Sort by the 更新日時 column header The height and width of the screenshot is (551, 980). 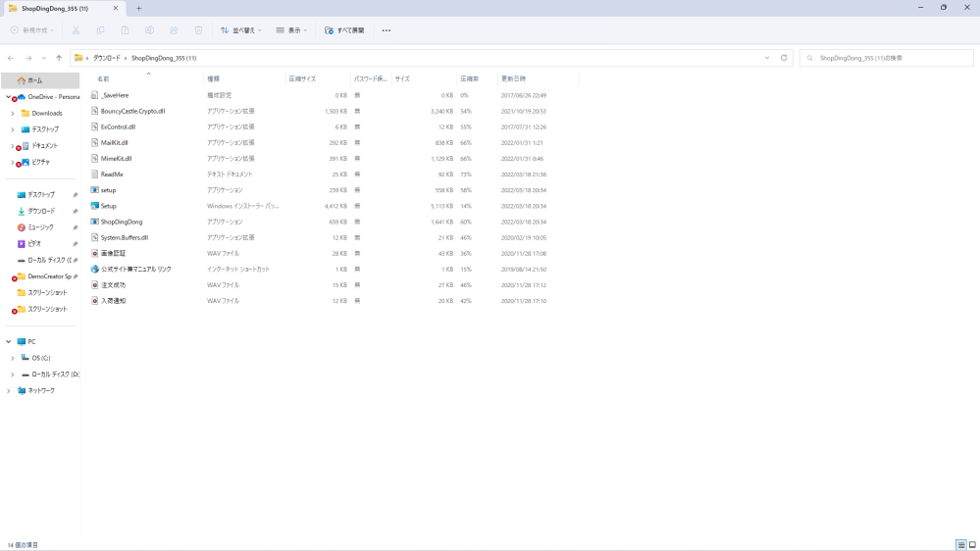(513, 78)
